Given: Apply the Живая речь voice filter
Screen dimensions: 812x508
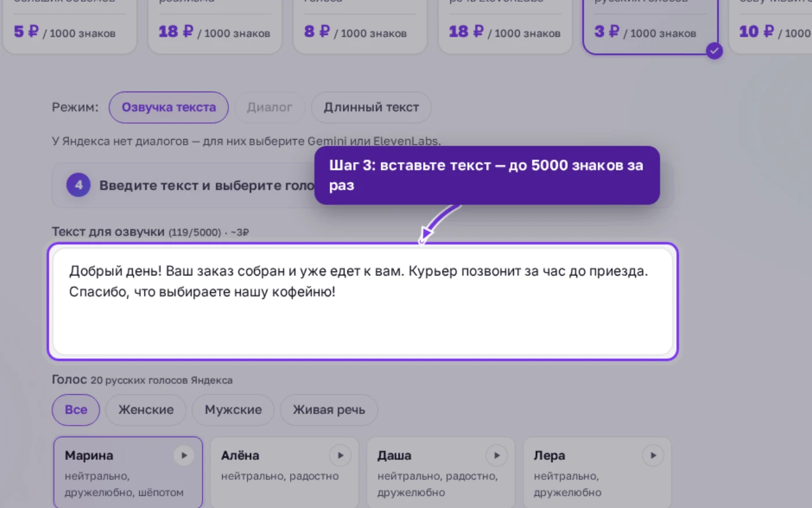Looking at the screenshot, I should [x=329, y=410].
